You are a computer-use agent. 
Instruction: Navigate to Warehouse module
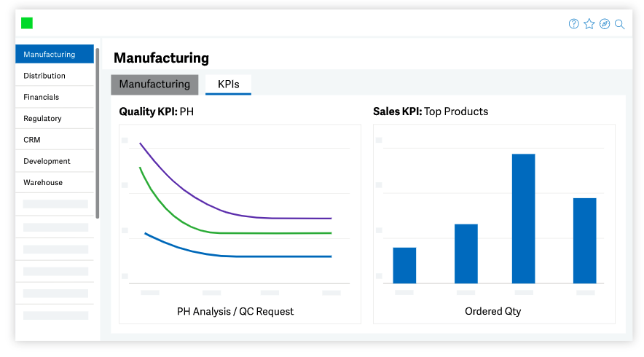click(x=43, y=182)
